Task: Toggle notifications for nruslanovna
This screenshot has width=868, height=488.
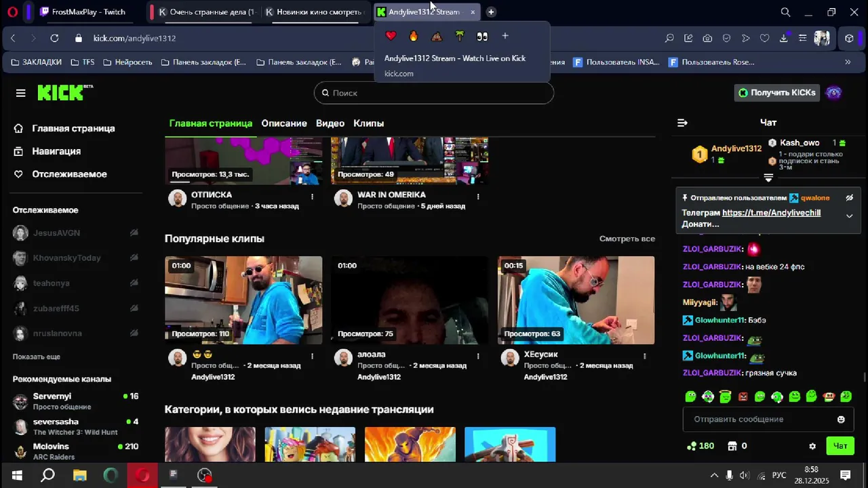Action: click(x=134, y=333)
